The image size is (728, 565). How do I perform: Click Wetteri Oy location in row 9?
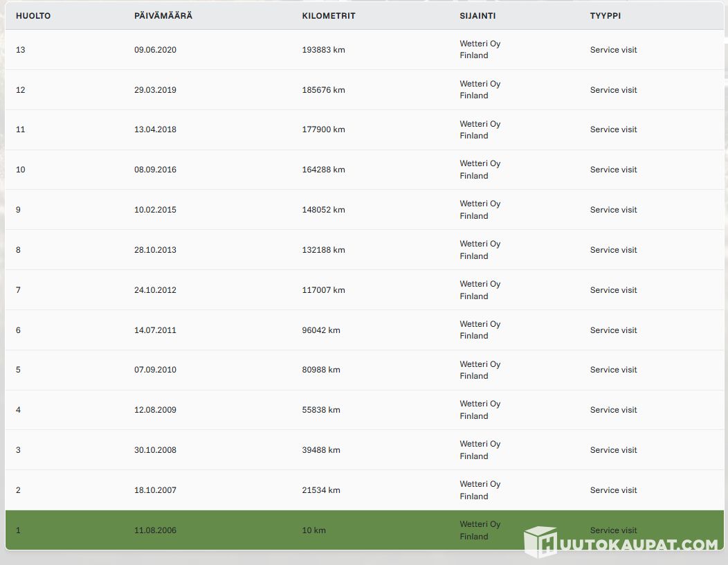tap(480, 204)
